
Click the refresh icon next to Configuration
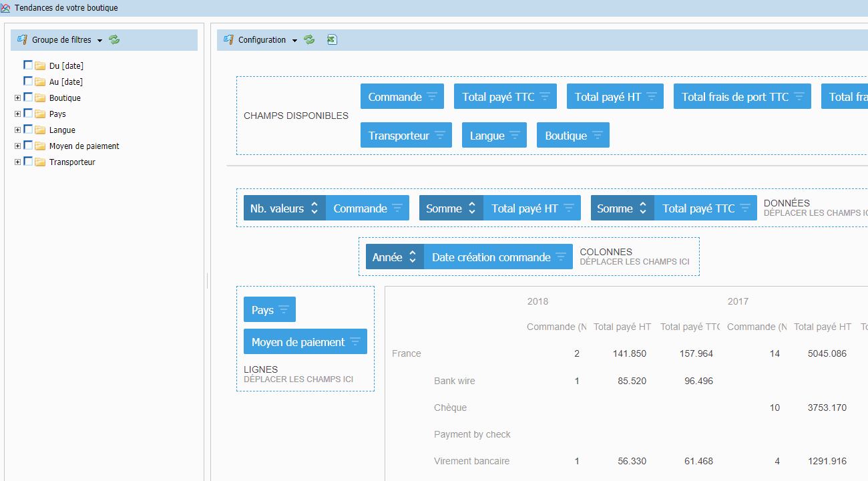click(x=309, y=40)
